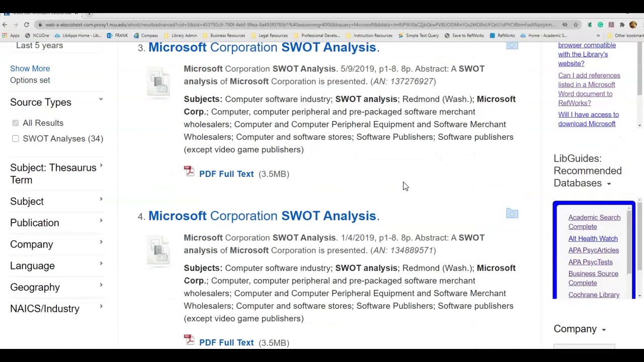The width and height of the screenshot is (644, 362).
Task: Toggle the All Results checkbox
Action: [x=16, y=123]
